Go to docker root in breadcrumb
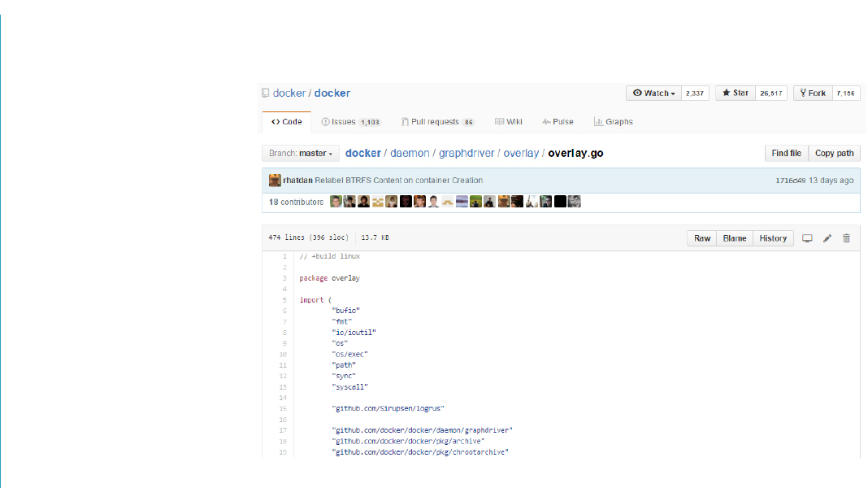Image resolution: width=868 pixels, height=488 pixels. point(363,154)
